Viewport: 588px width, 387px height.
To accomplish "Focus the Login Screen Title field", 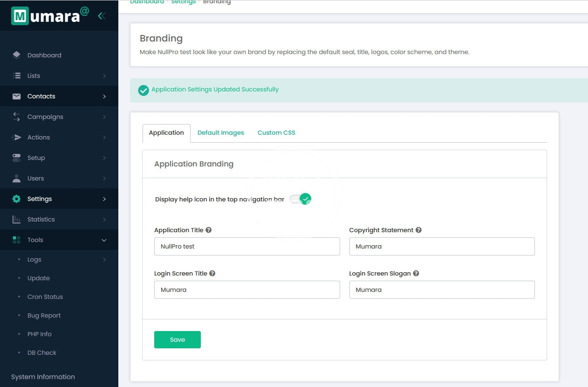I will (x=247, y=290).
